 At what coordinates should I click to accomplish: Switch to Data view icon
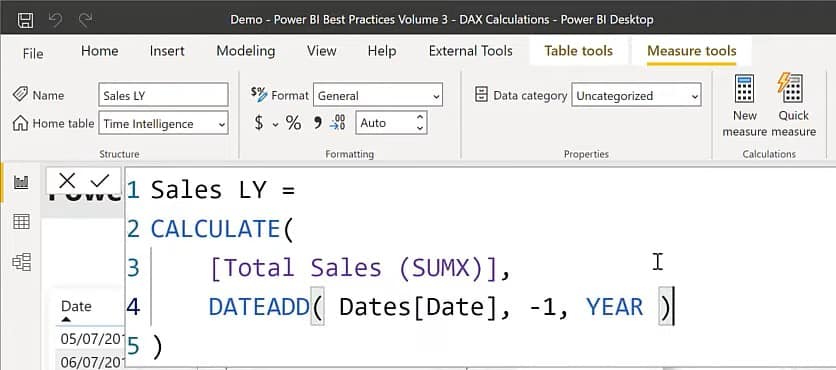pyautogui.click(x=21, y=221)
